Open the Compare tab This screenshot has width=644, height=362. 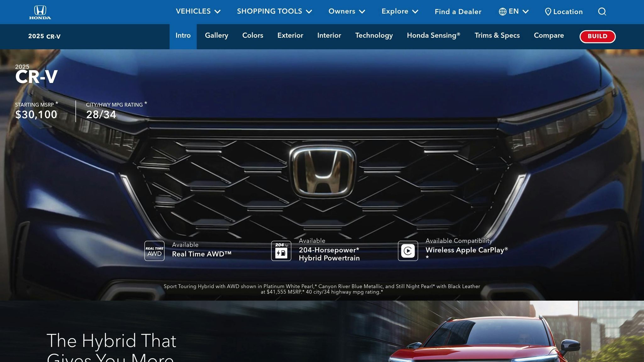pos(549,36)
